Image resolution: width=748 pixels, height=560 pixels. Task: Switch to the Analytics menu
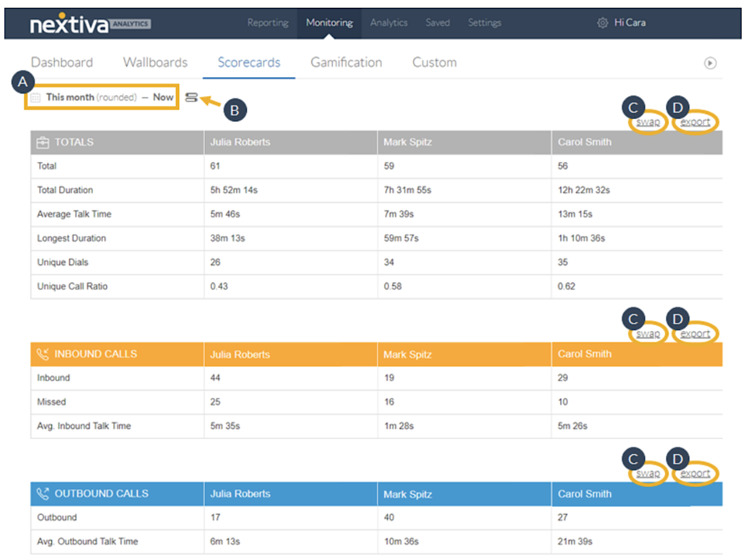pos(389,23)
